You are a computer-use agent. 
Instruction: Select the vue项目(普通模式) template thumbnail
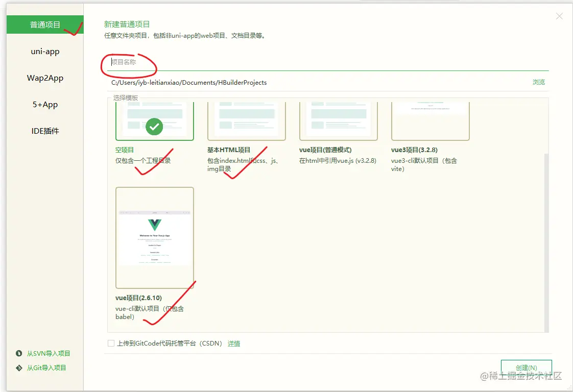point(339,121)
